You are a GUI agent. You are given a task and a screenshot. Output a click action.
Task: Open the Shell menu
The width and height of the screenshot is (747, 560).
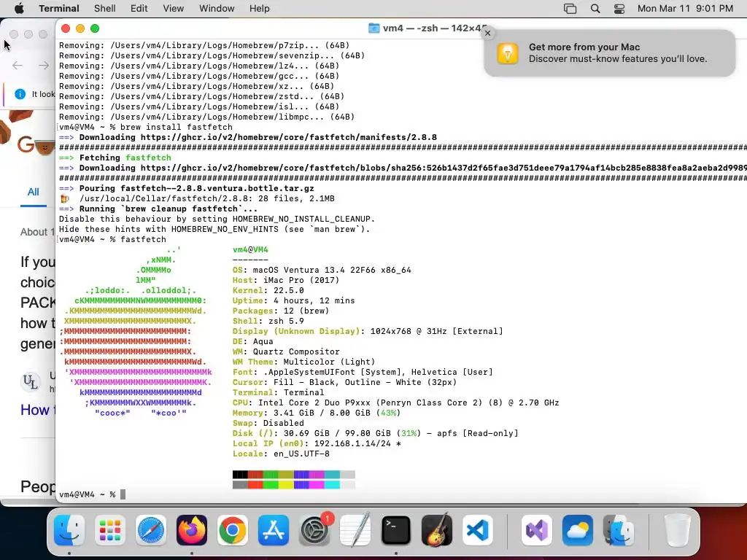(x=105, y=9)
